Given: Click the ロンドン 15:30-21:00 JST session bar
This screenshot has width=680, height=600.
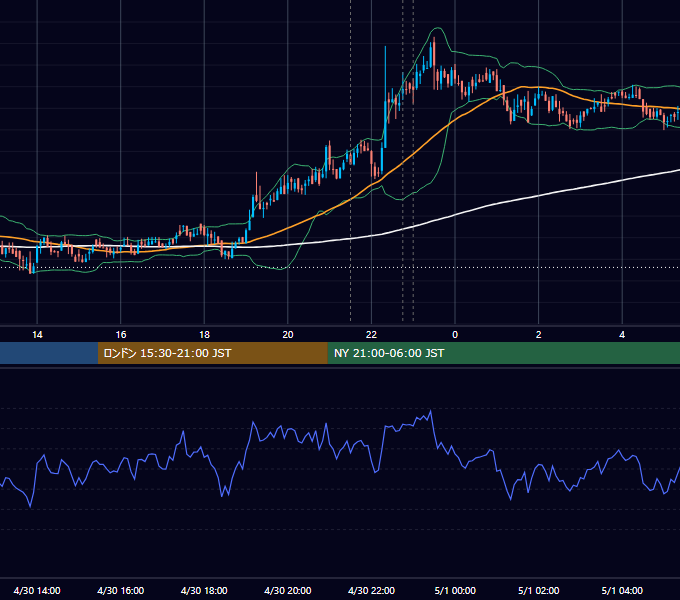Looking at the screenshot, I should 212,353.
